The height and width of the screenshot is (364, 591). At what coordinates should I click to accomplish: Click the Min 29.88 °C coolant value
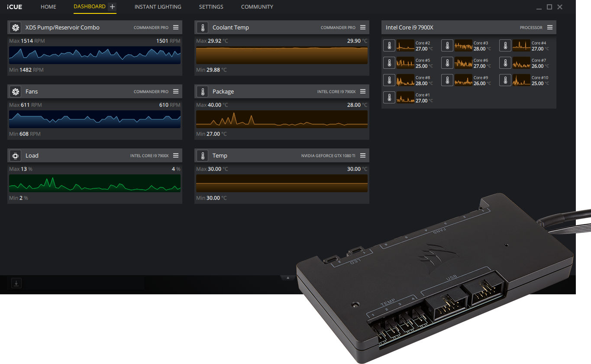point(211,70)
